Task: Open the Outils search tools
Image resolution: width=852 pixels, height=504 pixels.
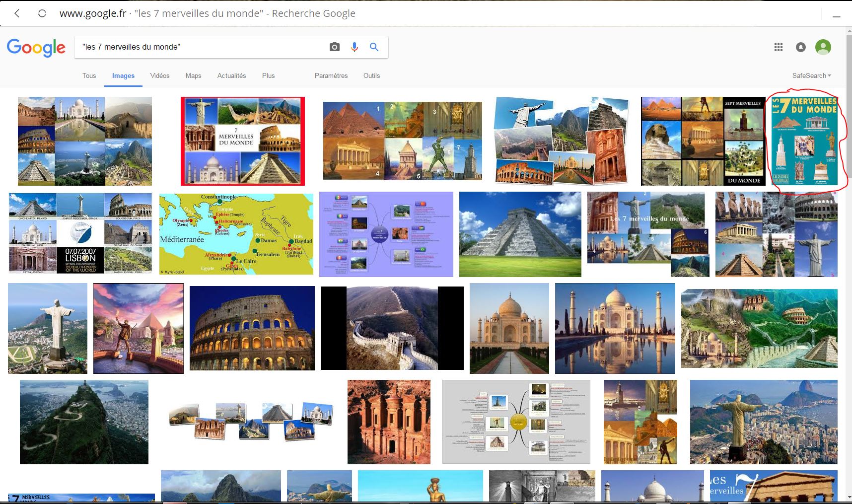Action: coord(371,75)
